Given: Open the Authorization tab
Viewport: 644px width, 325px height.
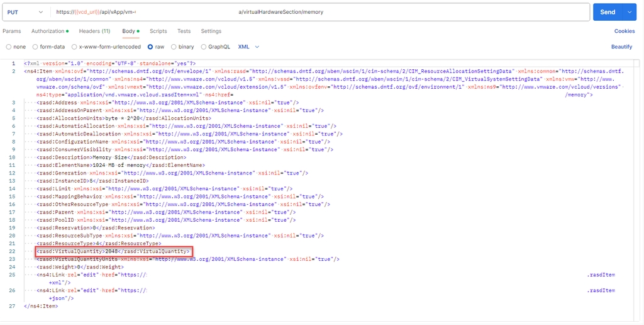Looking at the screenshot, I should [x=48, y=31].
